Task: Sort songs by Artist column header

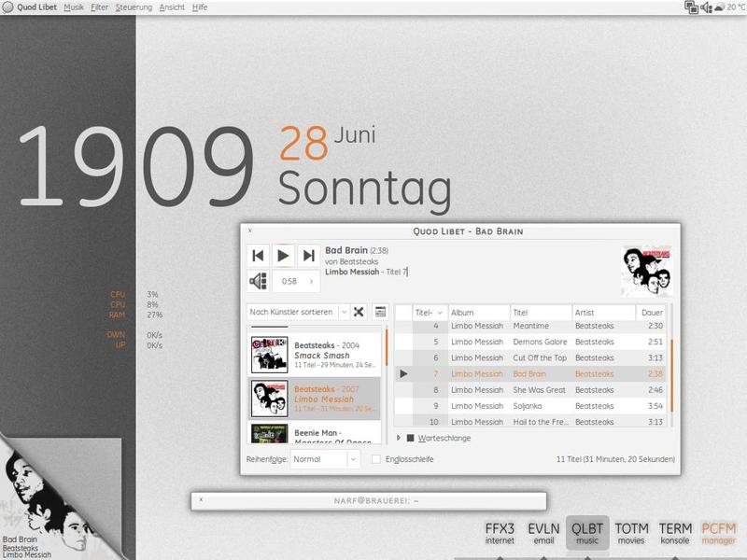Action: click(603, 313)
